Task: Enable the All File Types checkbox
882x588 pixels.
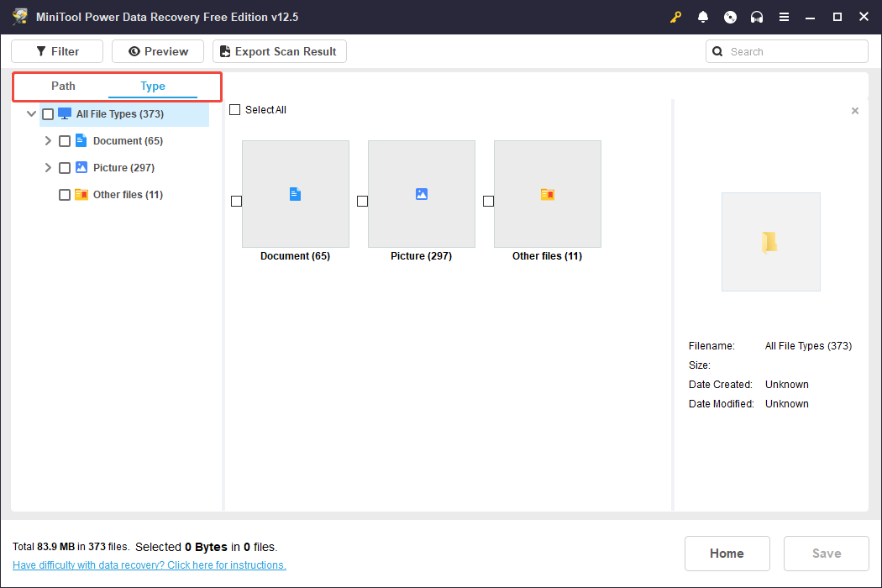Action: [x=48, y=114]
